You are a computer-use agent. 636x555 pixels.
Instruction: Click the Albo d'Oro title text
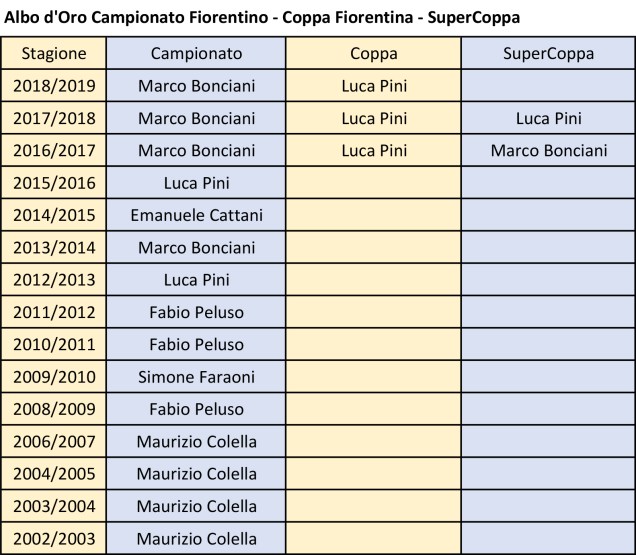click(263, 18)
